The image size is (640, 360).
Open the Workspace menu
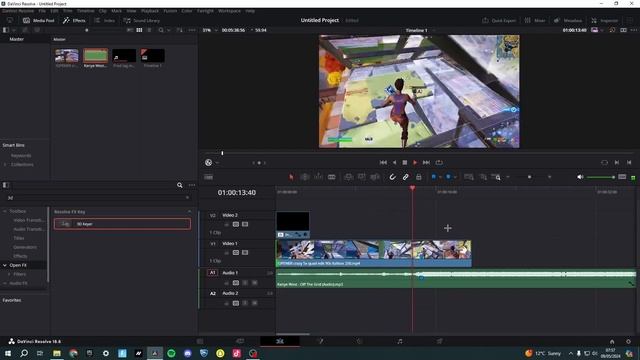click(229, 11)
